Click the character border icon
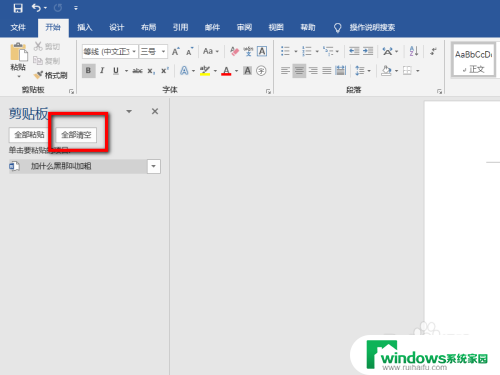Viewport: 500px width, 375px height. pos(262,51)
